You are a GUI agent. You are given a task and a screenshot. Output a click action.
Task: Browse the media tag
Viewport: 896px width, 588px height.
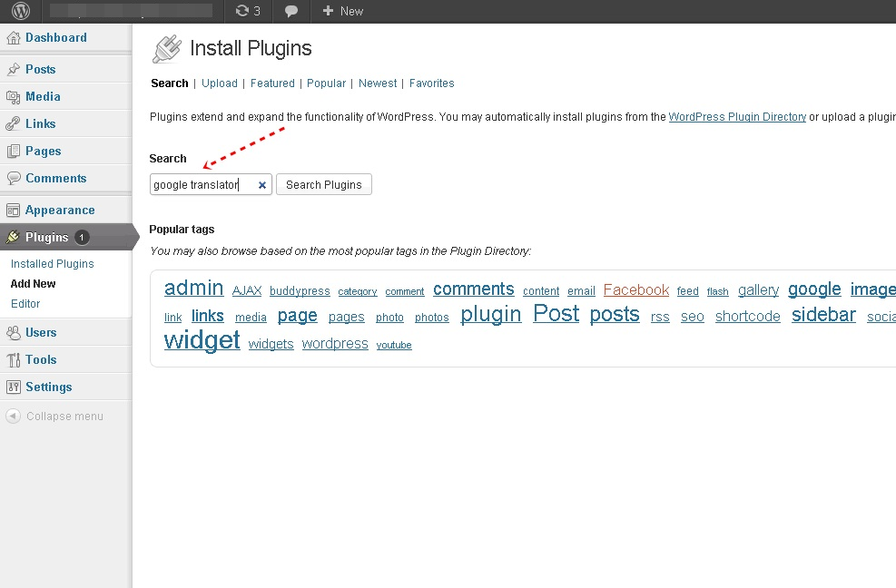tap(251, 318)
